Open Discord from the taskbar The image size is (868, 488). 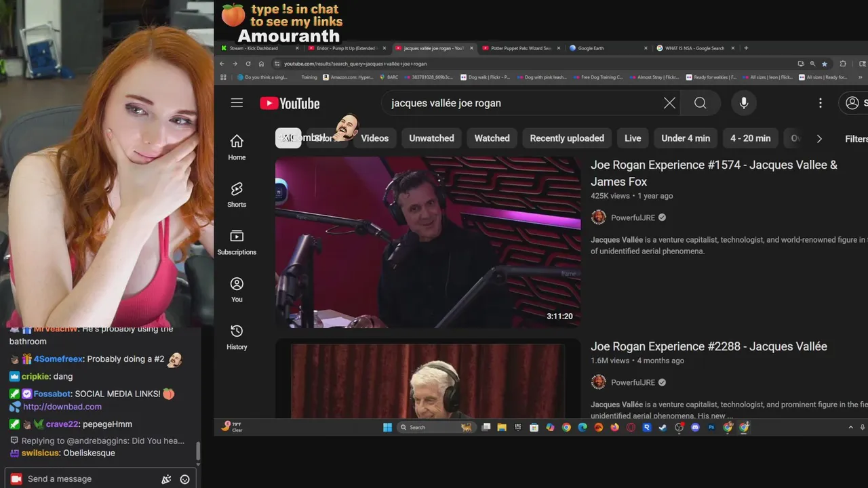coord(695,427)
